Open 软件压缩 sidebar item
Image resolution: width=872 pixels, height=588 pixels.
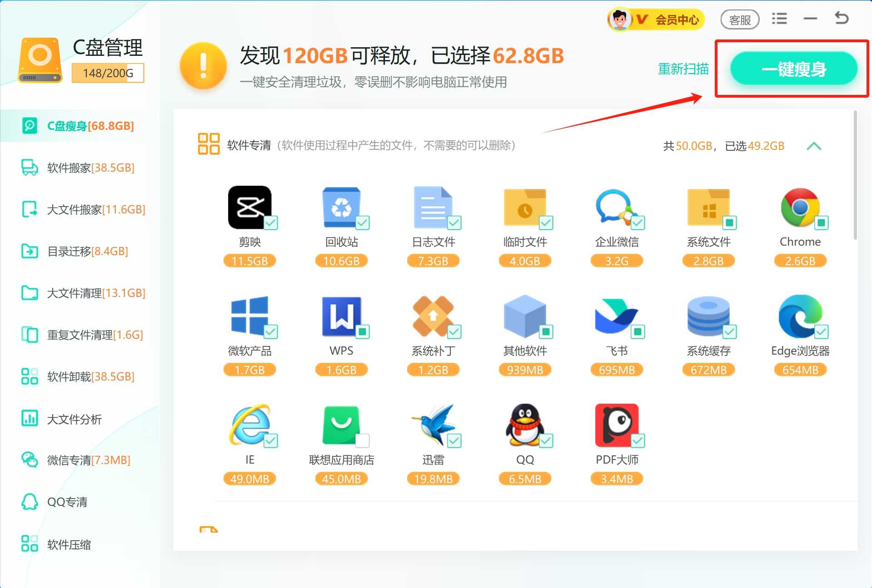pos(80,544)
